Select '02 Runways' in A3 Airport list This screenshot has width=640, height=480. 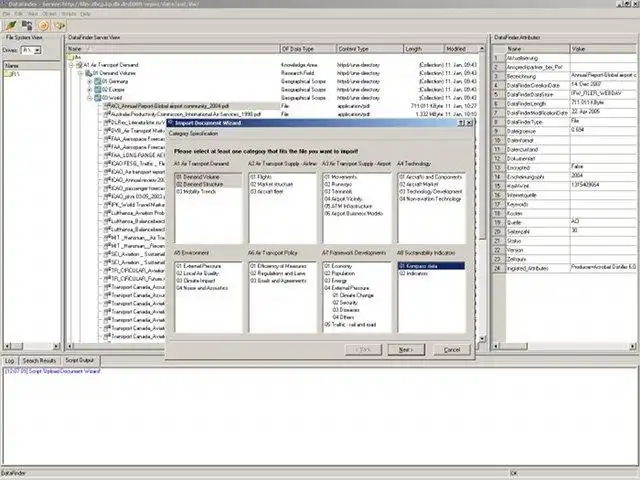tap(338, 184)
